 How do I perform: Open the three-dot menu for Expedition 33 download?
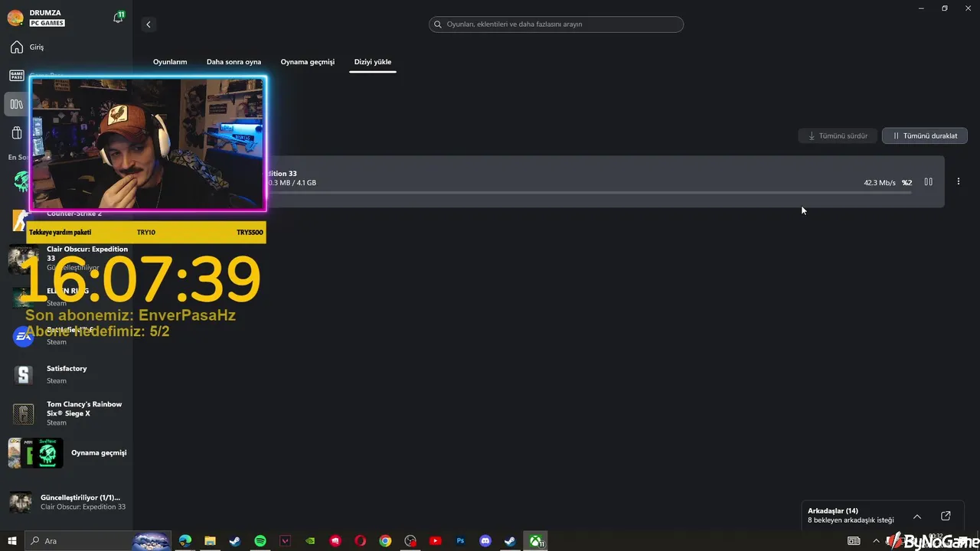point(959,182)
